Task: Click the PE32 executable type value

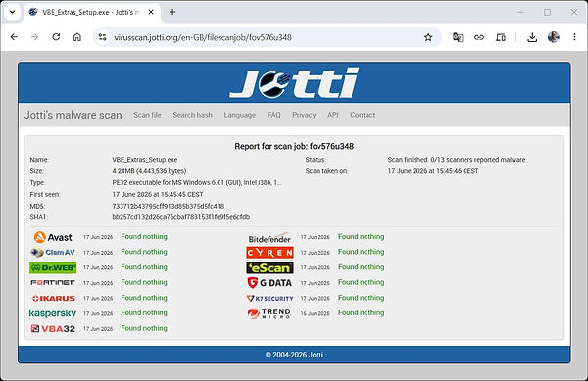Action: [197, 183]
